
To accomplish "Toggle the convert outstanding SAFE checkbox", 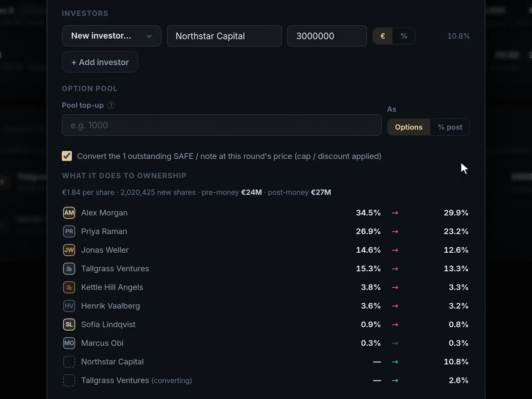I will (x=67, y=156).
